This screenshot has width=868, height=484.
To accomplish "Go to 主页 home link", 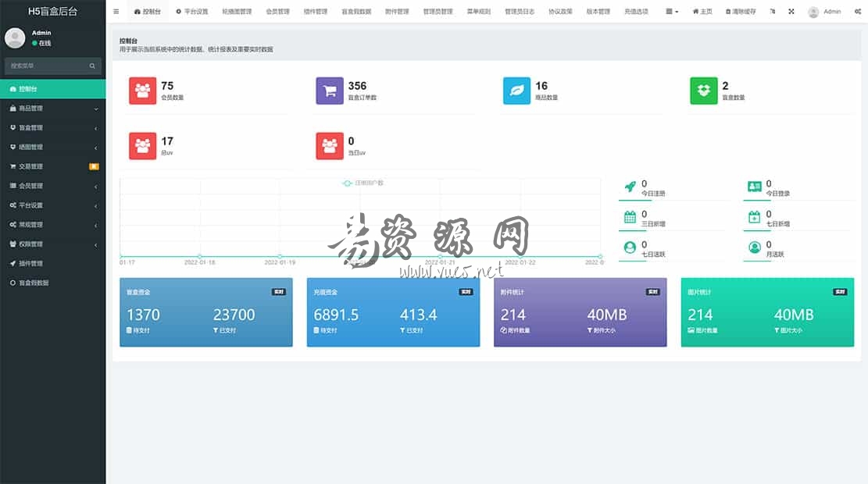I will point(702,11).
